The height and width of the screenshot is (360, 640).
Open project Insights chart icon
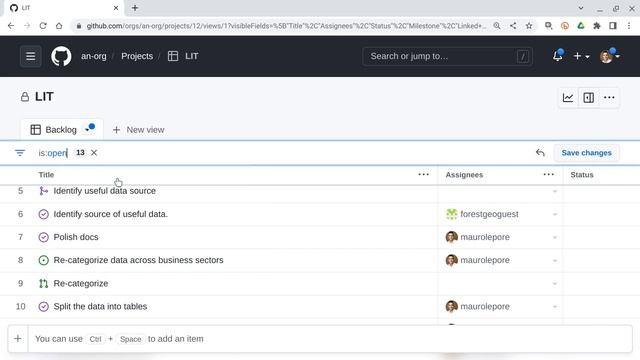pyautogui.click(x=568, y=98)
